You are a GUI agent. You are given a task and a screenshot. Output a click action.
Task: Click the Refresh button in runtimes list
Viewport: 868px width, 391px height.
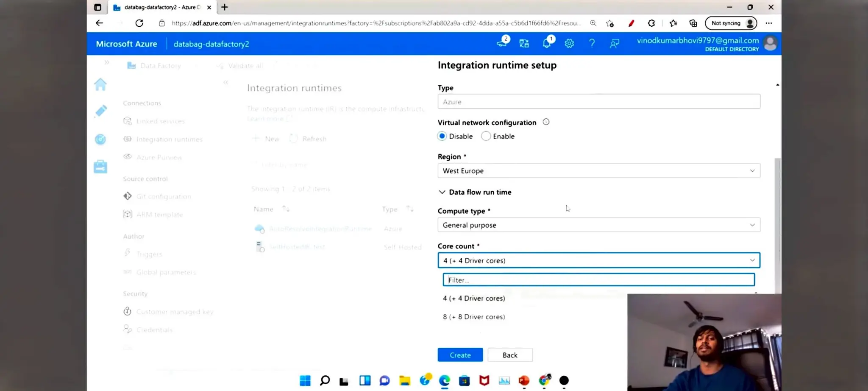308,139
